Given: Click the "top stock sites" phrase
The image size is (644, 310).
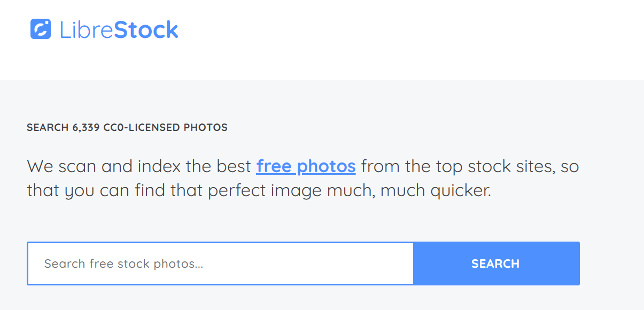Looking at the screenshot, I should (481, 166).
